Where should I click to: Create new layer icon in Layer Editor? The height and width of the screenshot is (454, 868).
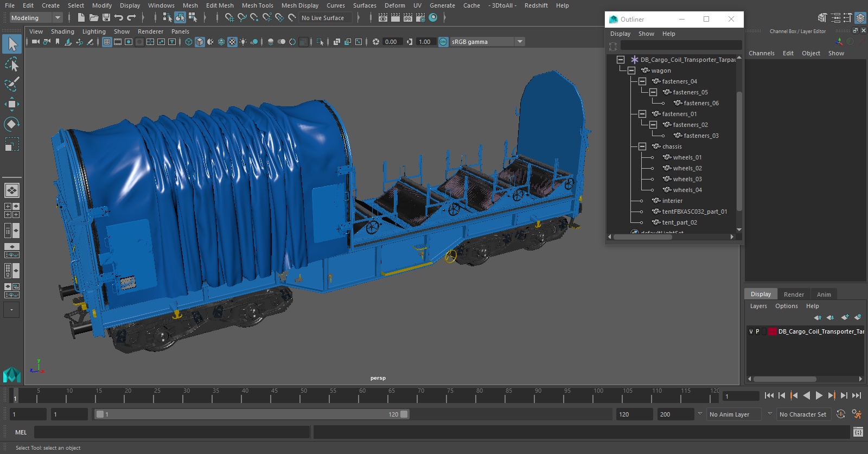click(x=845, y=317)
